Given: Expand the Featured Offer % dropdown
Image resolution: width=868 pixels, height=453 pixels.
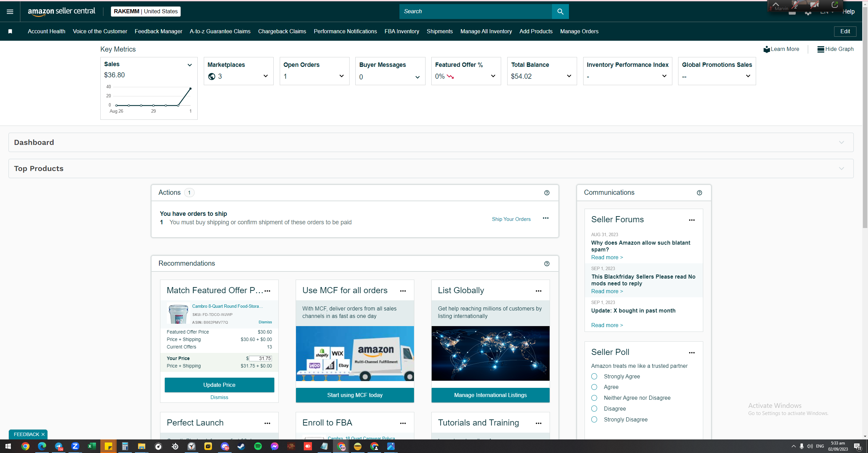Looking at the screenshot, I should coord(493,76).
